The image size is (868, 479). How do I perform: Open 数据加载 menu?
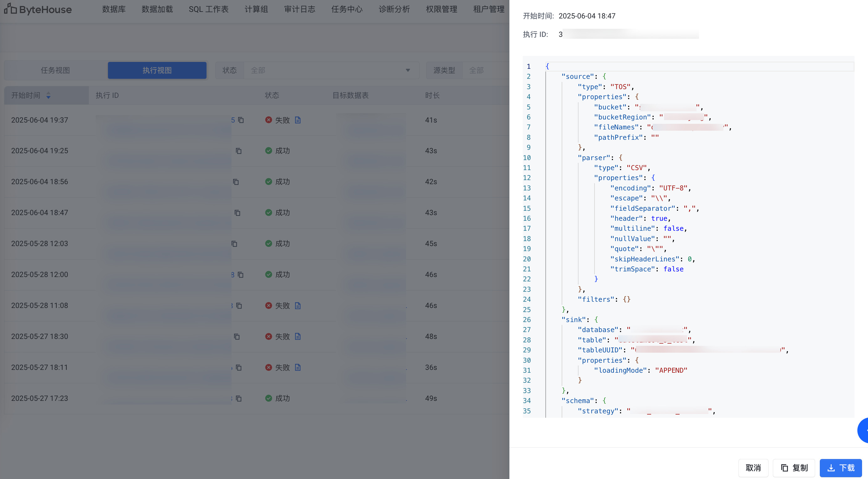coord(157,9)
